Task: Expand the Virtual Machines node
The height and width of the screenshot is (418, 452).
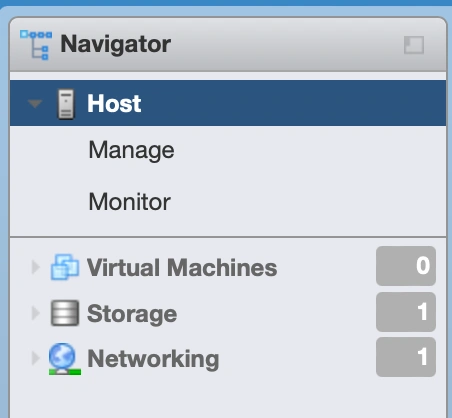Action: click(x=35, y=267)
